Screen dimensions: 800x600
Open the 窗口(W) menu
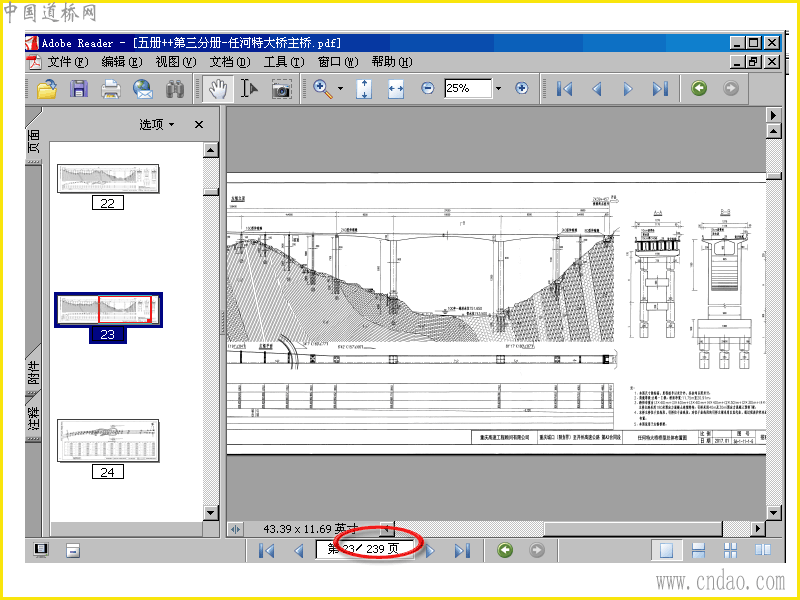(338, 62)
